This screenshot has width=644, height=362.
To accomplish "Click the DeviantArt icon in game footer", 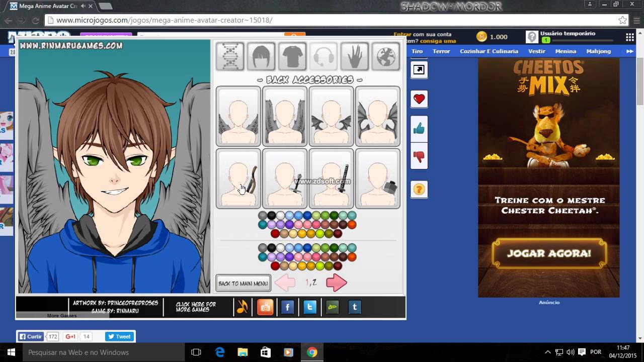I will 332,307.
